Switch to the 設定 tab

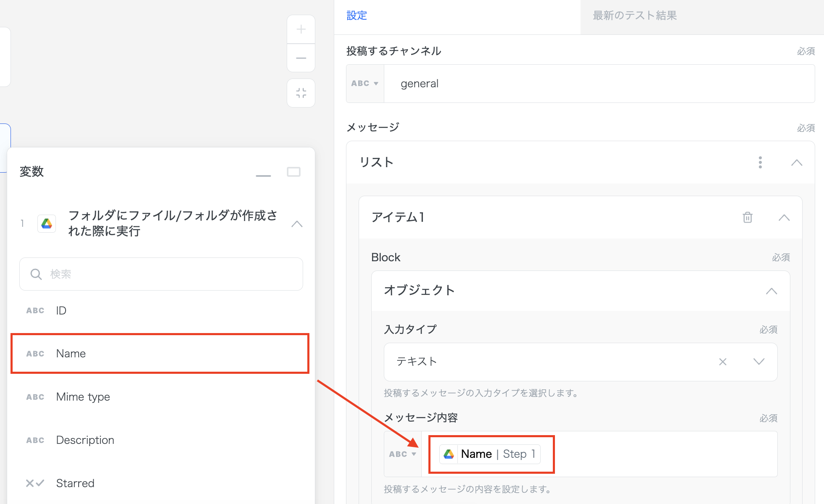[356, 16]
